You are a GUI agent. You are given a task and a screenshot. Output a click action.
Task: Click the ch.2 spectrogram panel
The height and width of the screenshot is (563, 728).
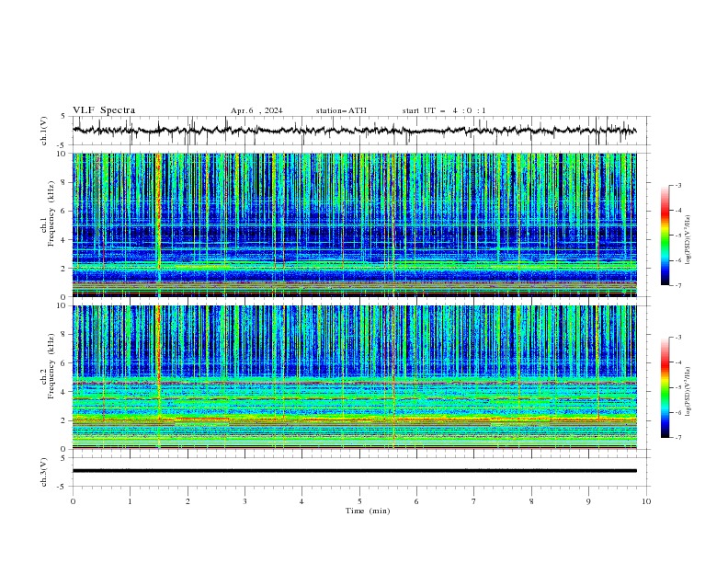(355, 377)
